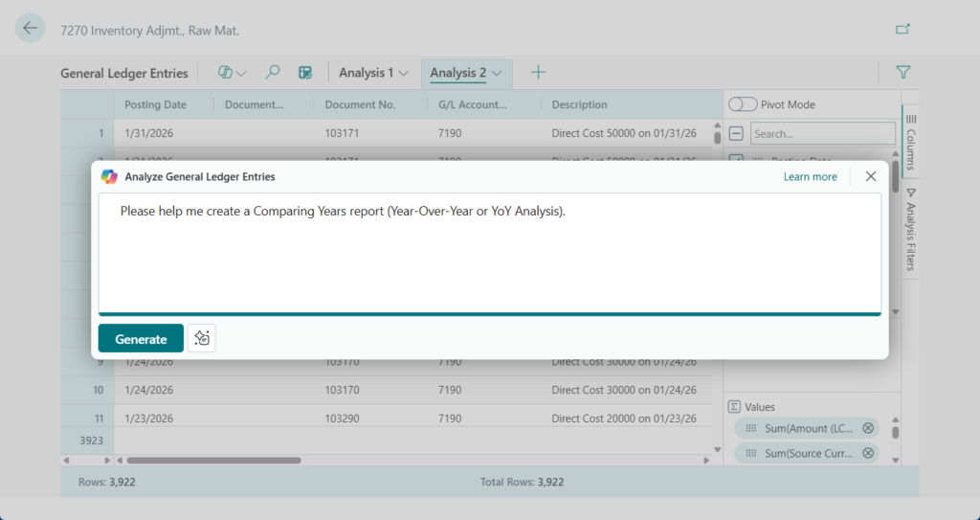Click the back arrow button
The height and width of the screenshot is (520, 980).
(31, 29)
